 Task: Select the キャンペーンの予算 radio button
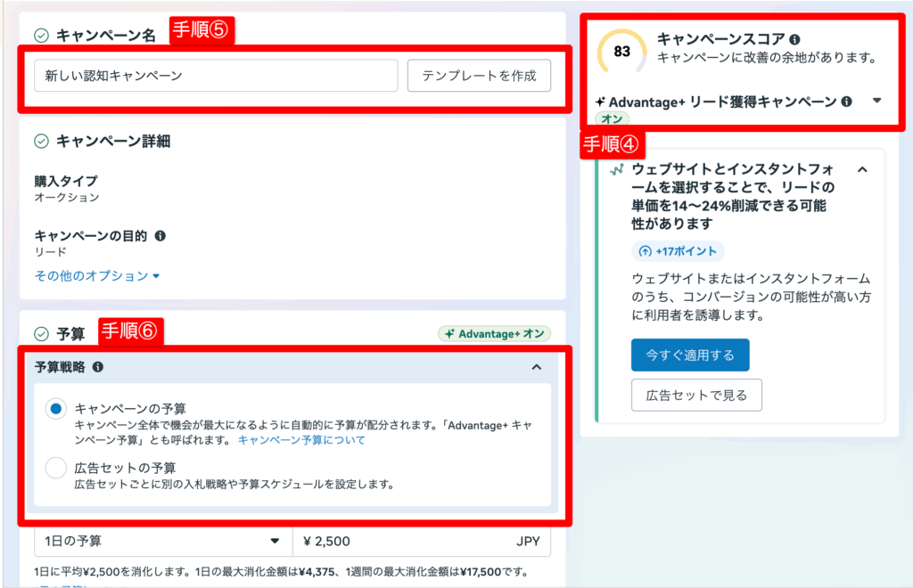pyautogui.click(x=56, y=409)
